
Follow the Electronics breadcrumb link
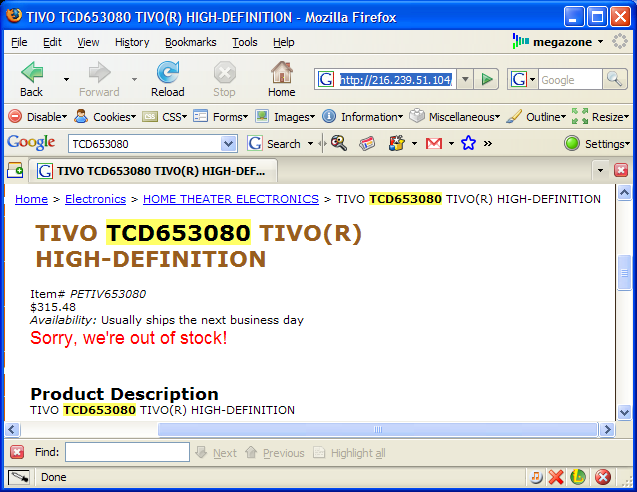pyautogui.click(x=95, y=199)
